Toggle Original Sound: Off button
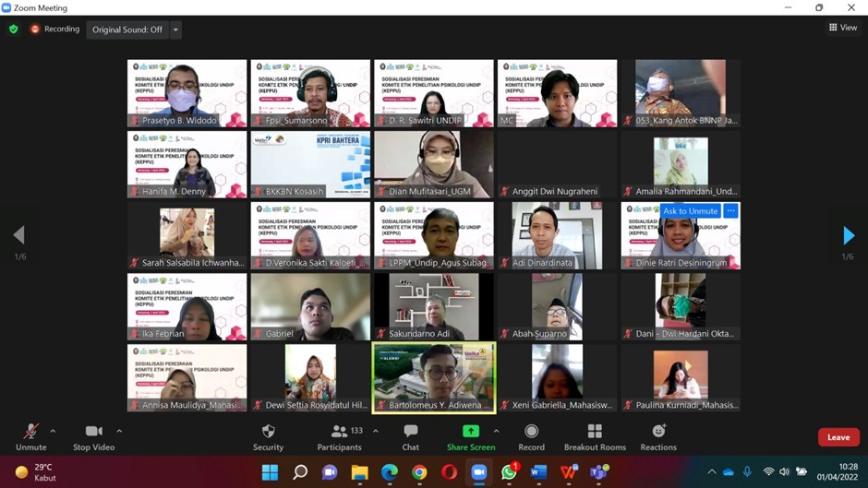Screen dimensions: 868x488 point(127,30)
